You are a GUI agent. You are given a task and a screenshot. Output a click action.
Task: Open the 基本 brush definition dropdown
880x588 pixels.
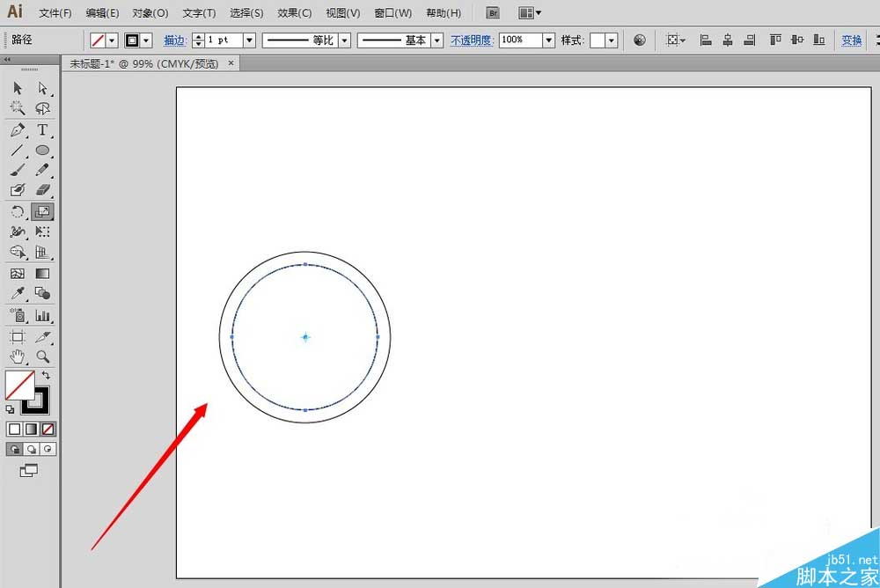pos(437,40)
